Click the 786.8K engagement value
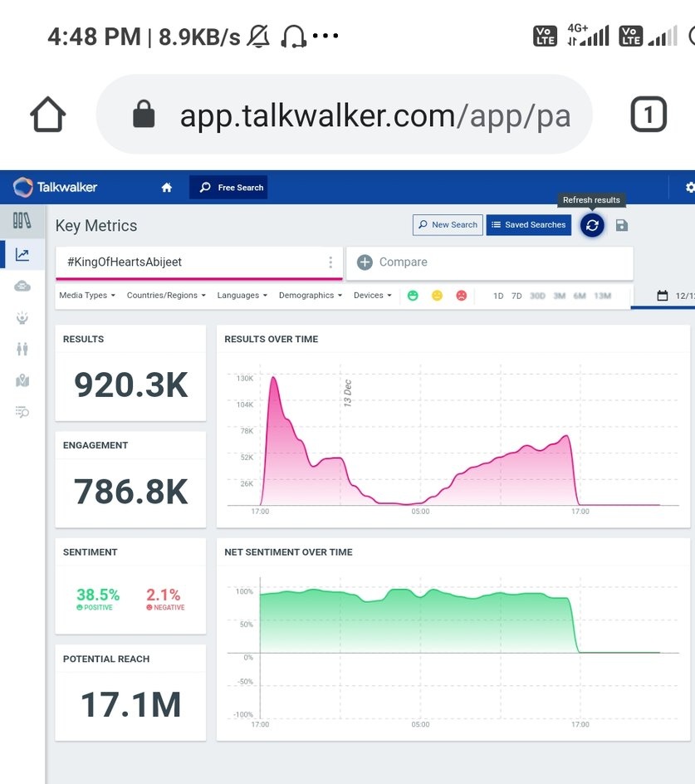Image resolution: width=695 pixels, height=784 pixels. pyautogui.click(x=130, y=492)
